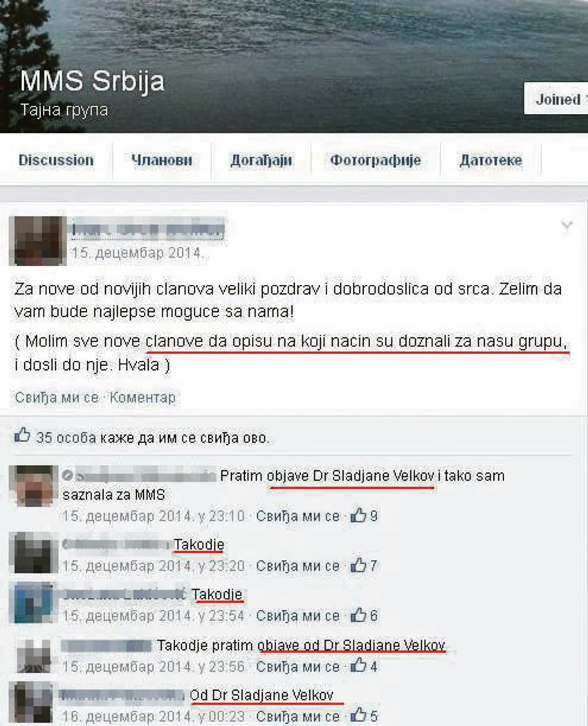Open the Чланови tab
Screen dimensions: 588x726
click(162, 160)
